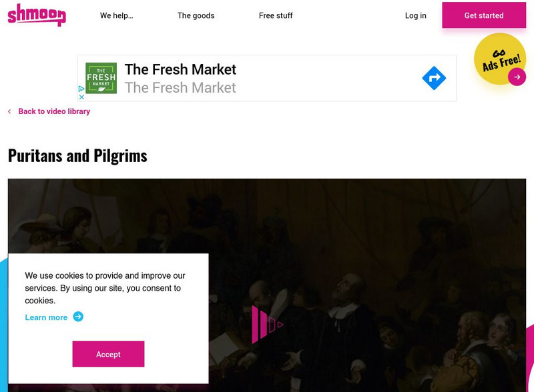Accept the cookie notice
Screen dimensions: 534x392
(x=108, y=354)
